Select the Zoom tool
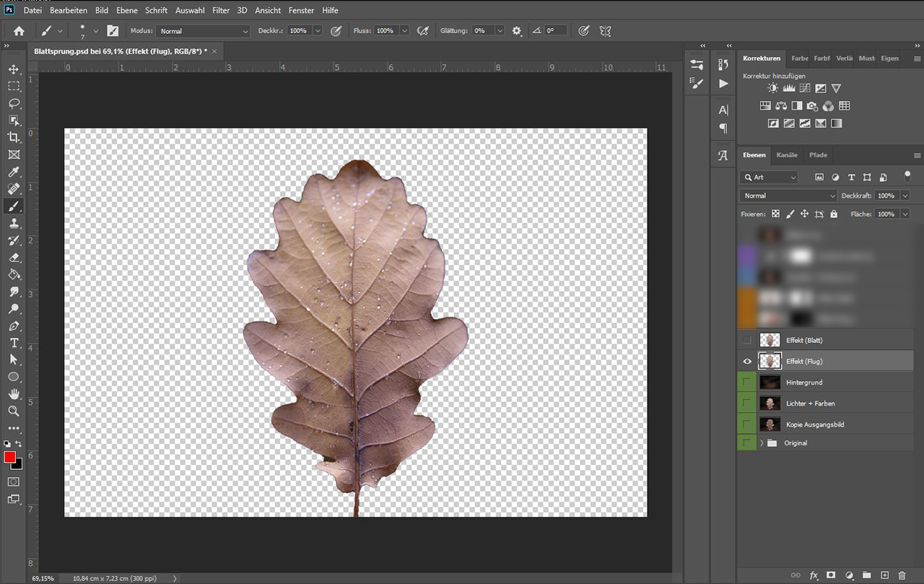The height and width of the screenshot is (584, 924). point(14,411)
